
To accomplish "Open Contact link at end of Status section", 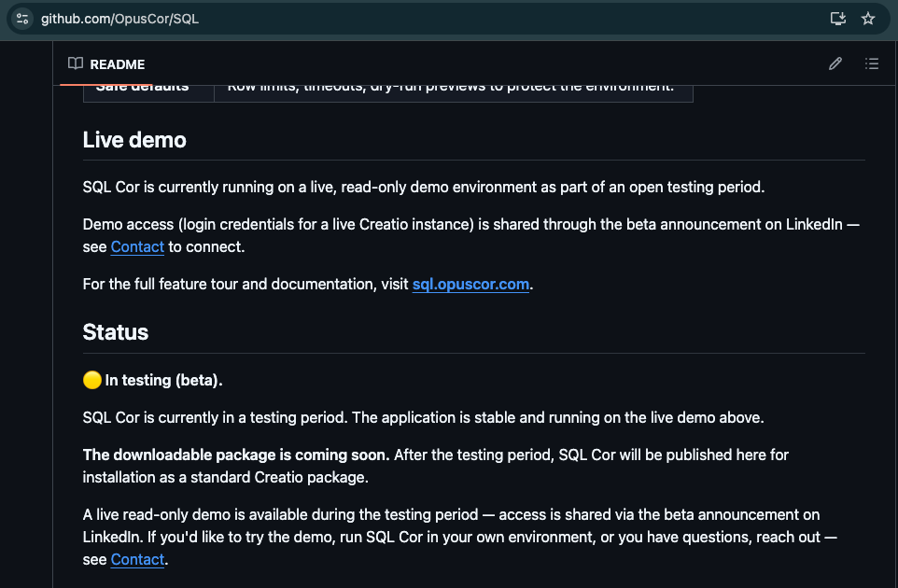I will point(137,559).
